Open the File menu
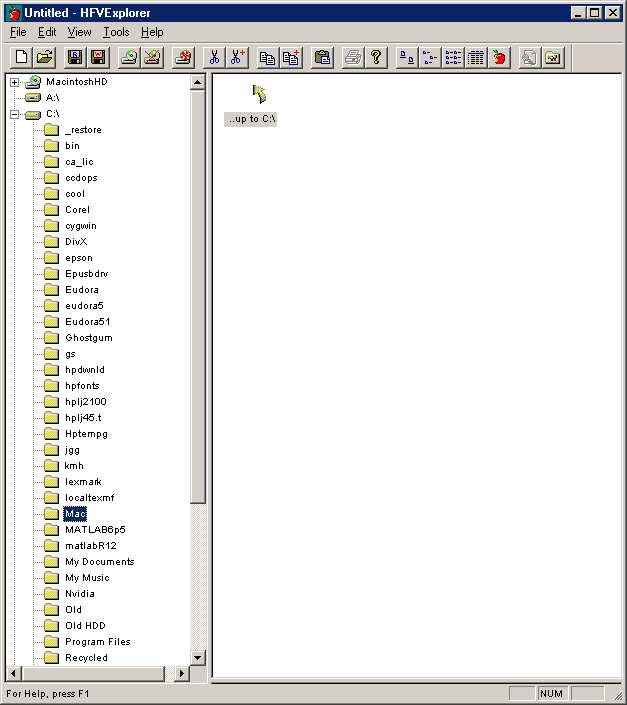 pyautogui.click(x=18, y=32)
